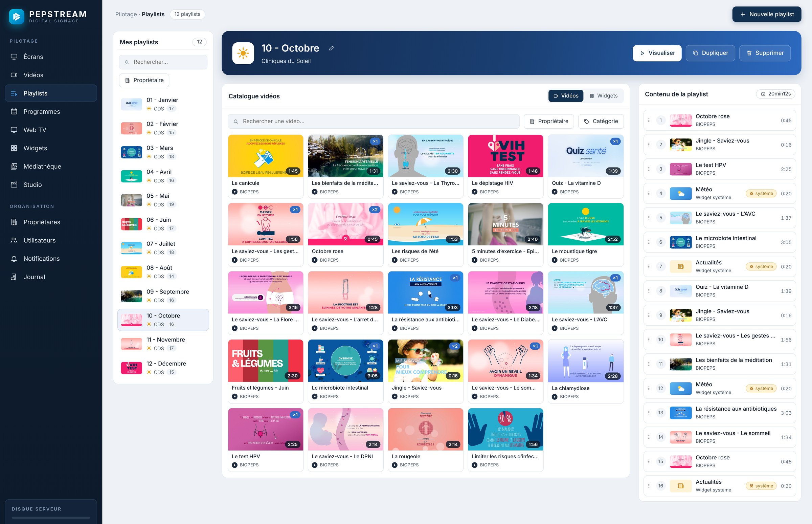Click the Utilisateurs people icon in sidebar
Viewport: 812px width, 524px height.
click(14, 240)
